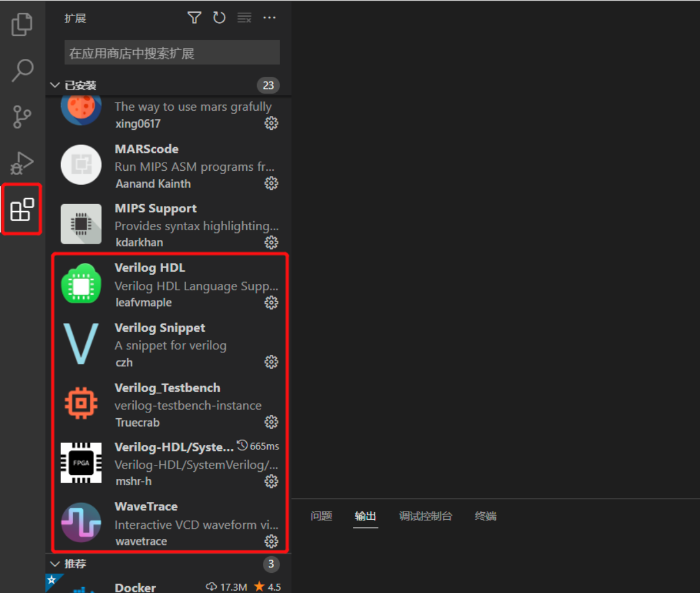
Task: Click publisher name wavetrace
Action: click(x=141, y=541)
